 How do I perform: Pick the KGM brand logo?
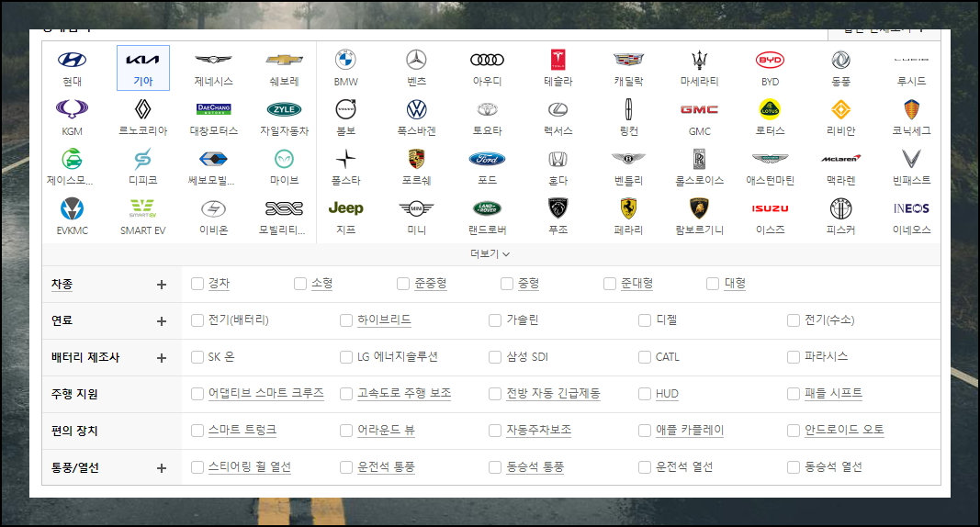click(72, 109)
